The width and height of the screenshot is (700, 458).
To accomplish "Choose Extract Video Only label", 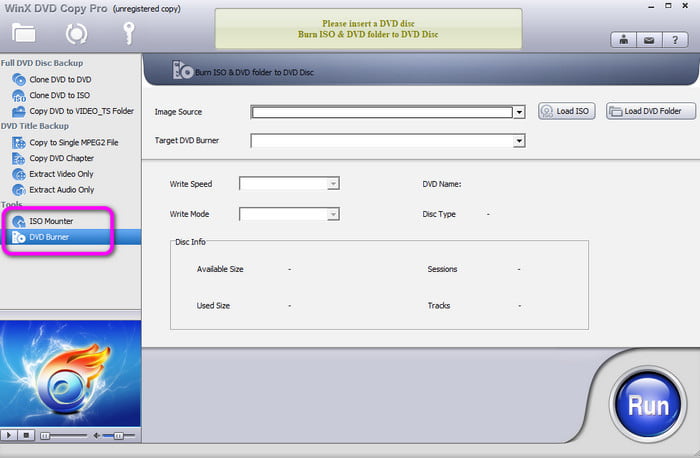I will [x=61, y=174].
